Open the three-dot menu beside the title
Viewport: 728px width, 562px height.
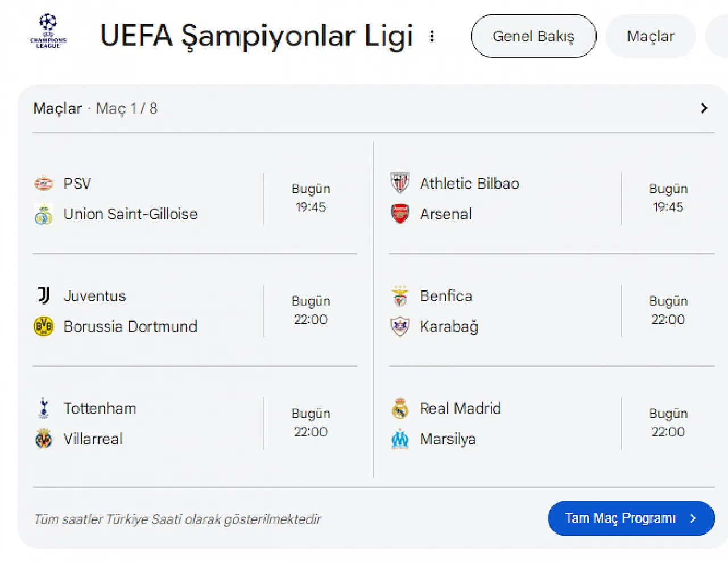coord(432,36)
